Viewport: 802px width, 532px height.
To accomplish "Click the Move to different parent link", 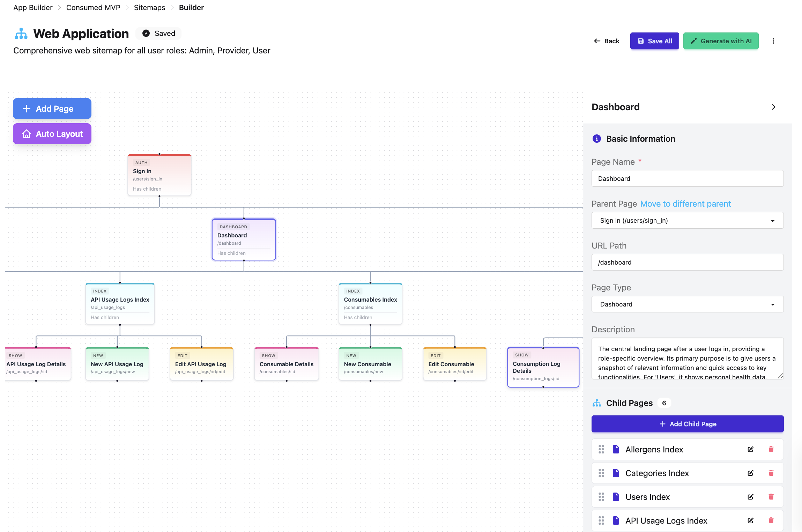I will [x=685, y=204].
